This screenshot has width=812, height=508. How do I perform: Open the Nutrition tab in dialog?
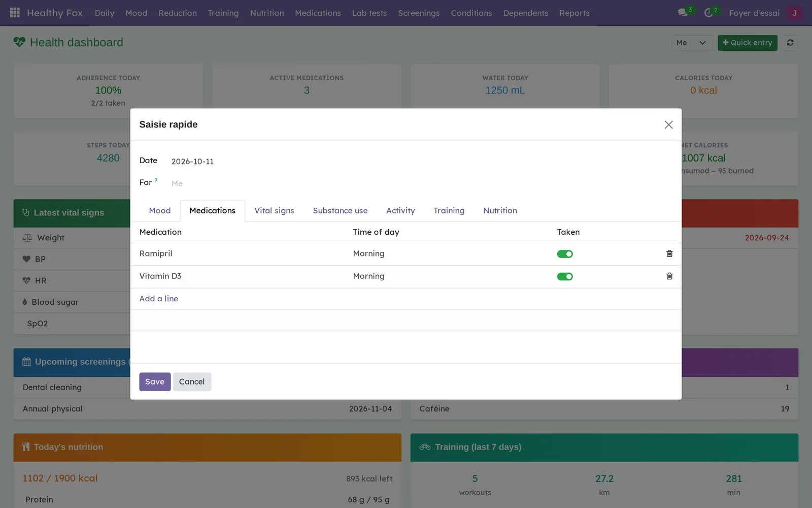pyautogui.click(x=500, y=211)
